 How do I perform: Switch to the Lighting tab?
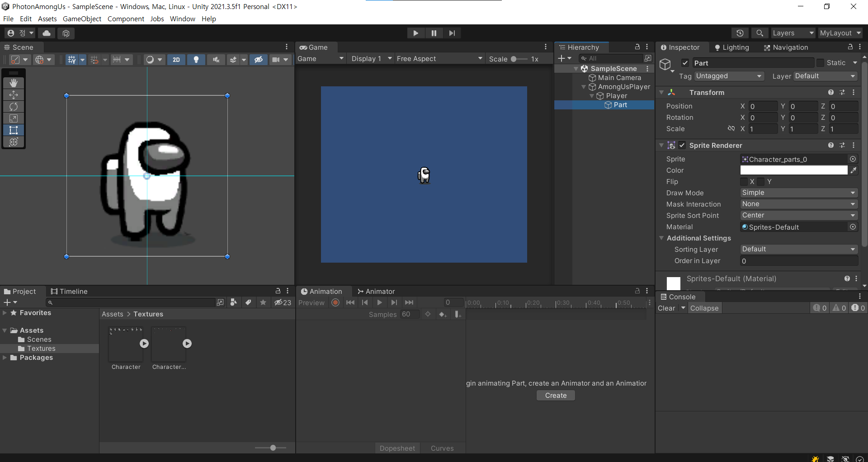click(731, 47)
